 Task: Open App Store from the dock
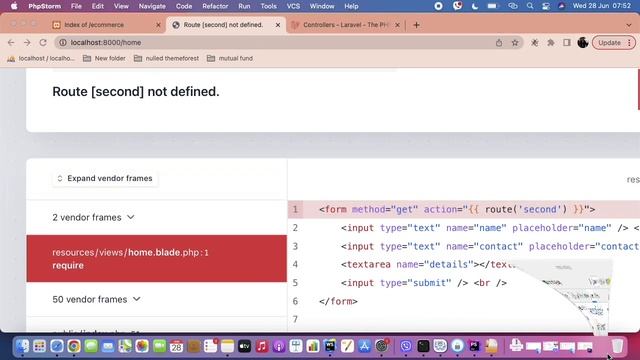click(364, 346)
